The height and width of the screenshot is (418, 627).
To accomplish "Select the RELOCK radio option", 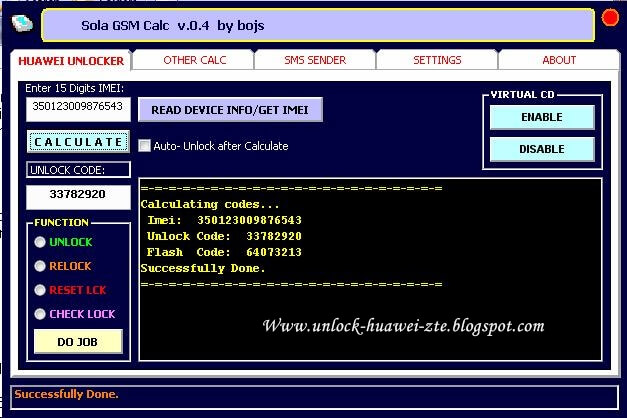I will coord(40,266).
